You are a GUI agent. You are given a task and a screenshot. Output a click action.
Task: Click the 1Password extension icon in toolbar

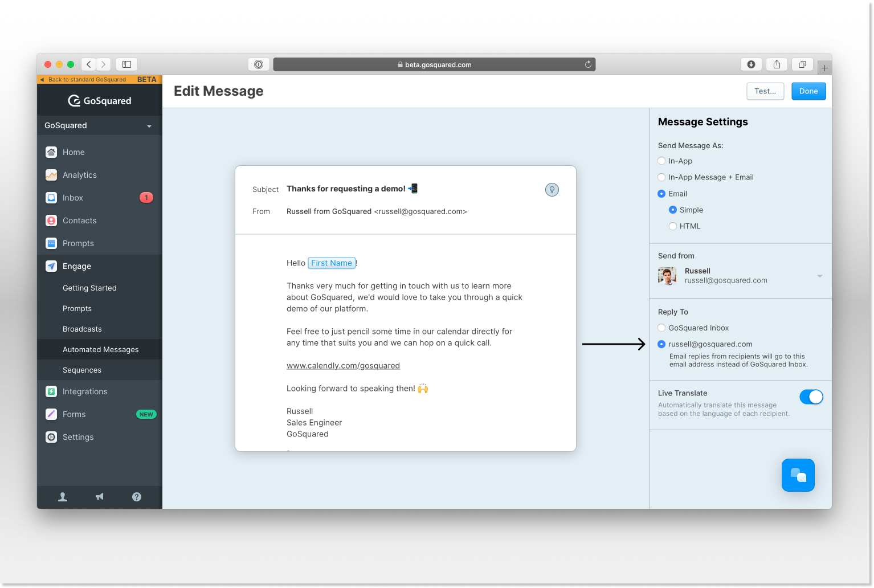coord(259,64)
